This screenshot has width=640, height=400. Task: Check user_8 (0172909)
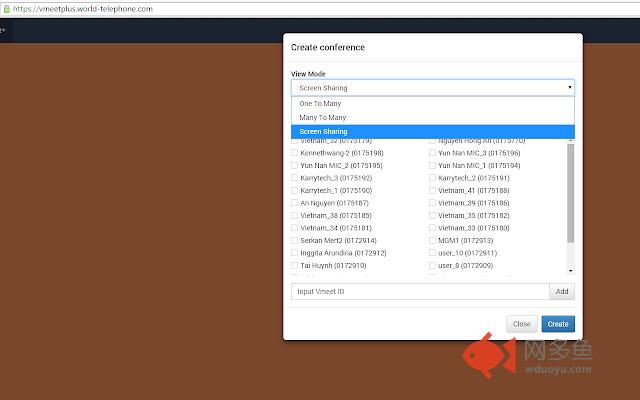(x=432, y=265)
